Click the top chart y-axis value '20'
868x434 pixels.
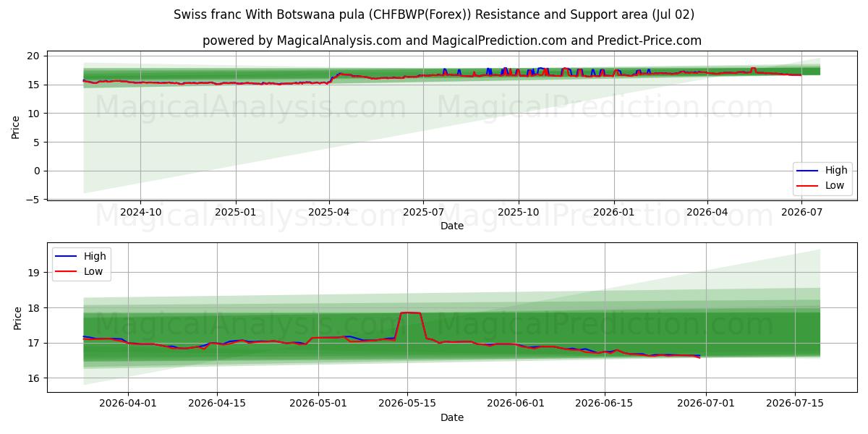tap(35, 56)
